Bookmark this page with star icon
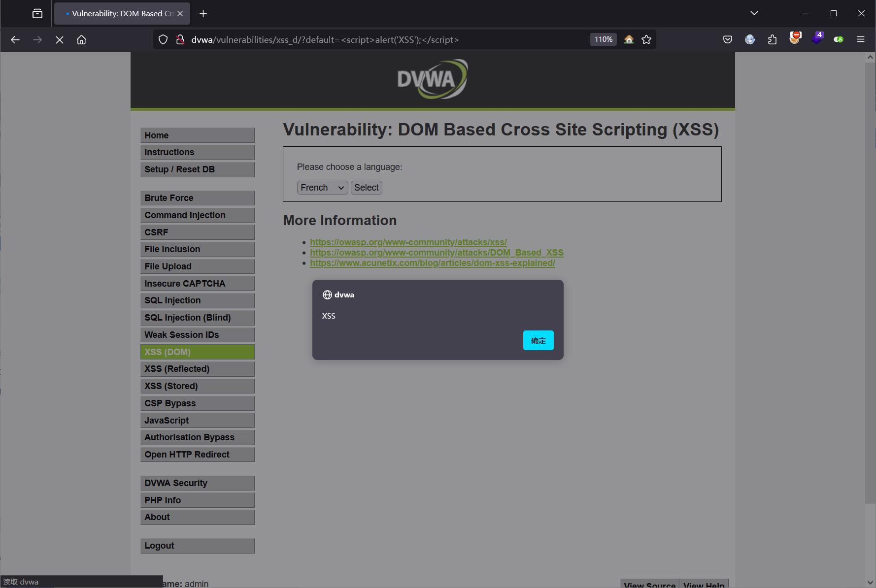The image size is (876, 588). click(646, 39)
